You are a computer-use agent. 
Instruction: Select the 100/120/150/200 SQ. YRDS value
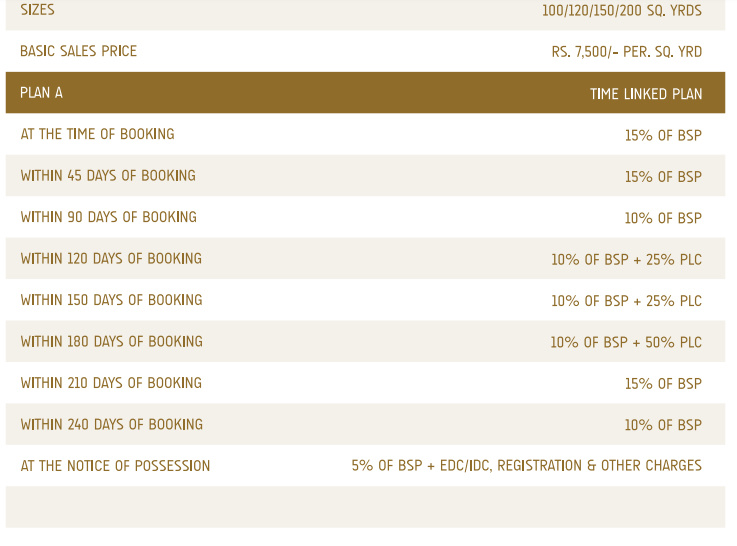pyautogui.click(x=621, y=11)
